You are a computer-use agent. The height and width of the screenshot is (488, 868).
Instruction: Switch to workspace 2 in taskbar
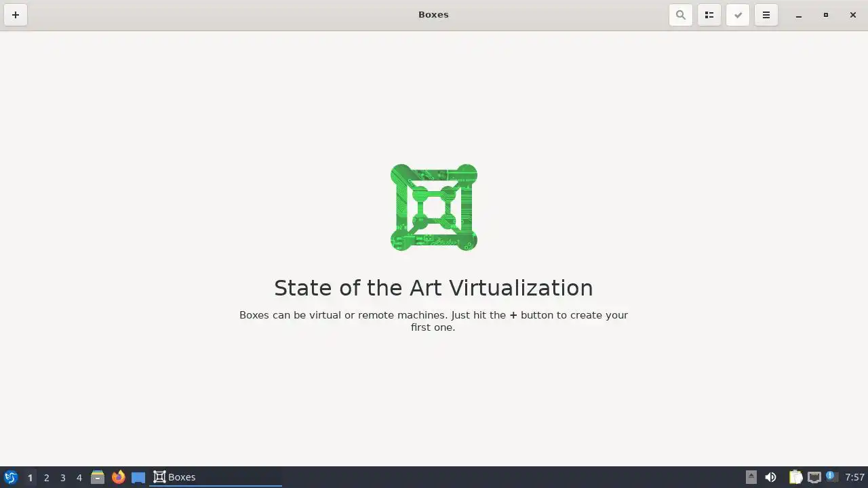point(46,478)
